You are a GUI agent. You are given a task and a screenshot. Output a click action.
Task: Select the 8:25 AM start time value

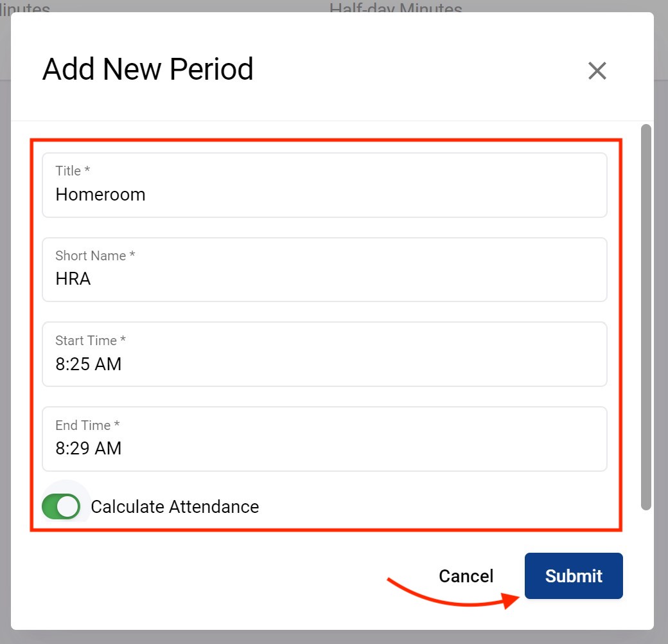coord(88,364)
